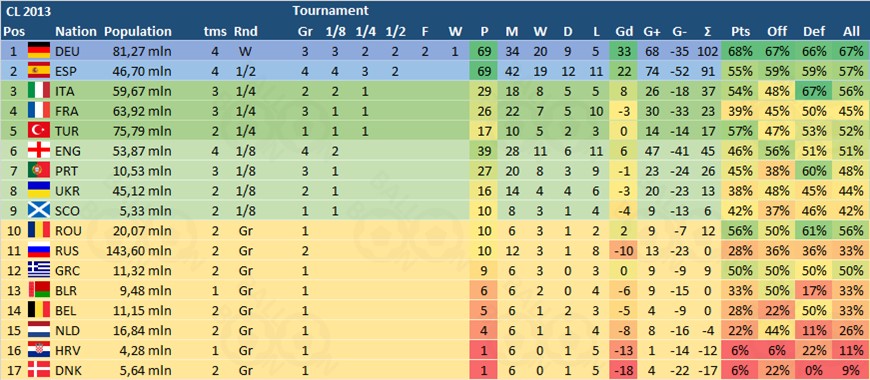The image size is (870, 380).
Task: Select the Greek flag icon
Action: tap(39, 271)
